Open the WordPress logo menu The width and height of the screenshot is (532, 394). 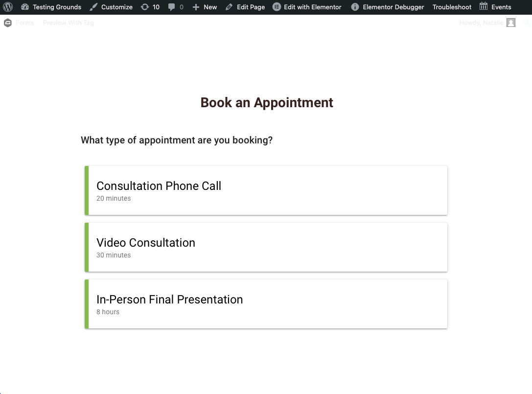click(8, 7)
